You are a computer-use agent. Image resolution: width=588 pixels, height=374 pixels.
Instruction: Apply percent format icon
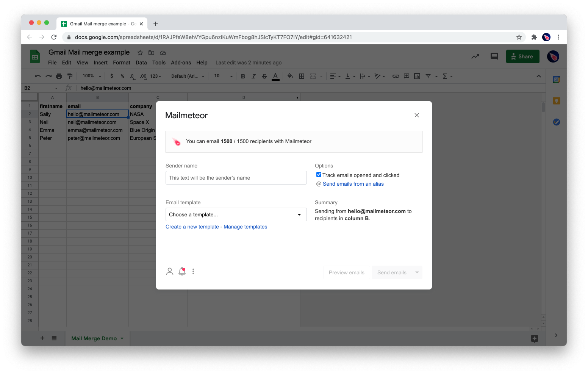pyautogui.click(x=122, y=76)
